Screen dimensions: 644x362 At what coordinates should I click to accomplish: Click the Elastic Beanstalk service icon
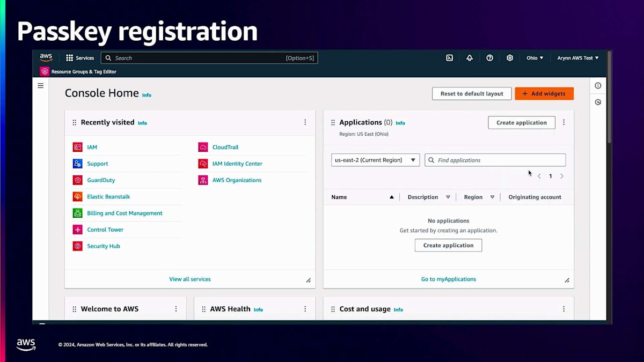tap(78, 197)
